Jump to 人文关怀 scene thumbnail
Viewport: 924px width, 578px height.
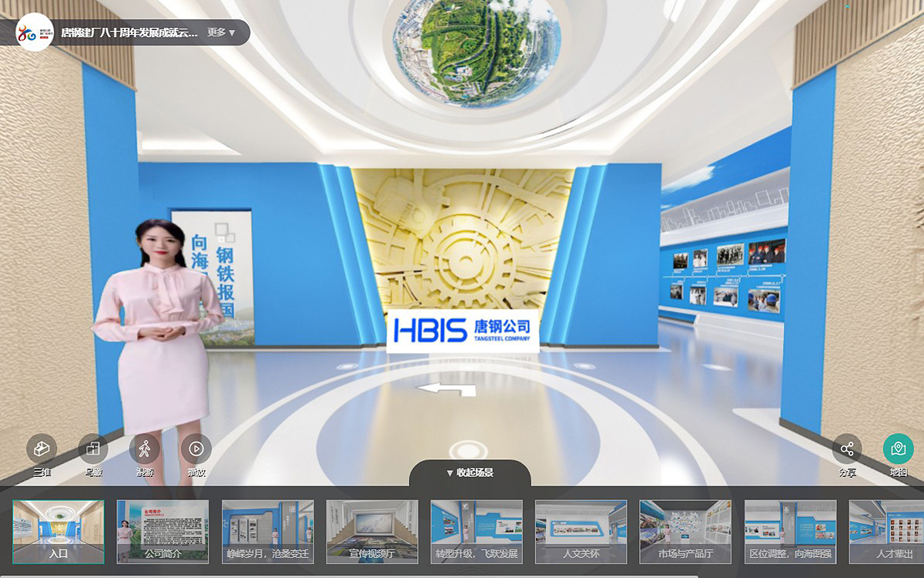click(581, 531)
